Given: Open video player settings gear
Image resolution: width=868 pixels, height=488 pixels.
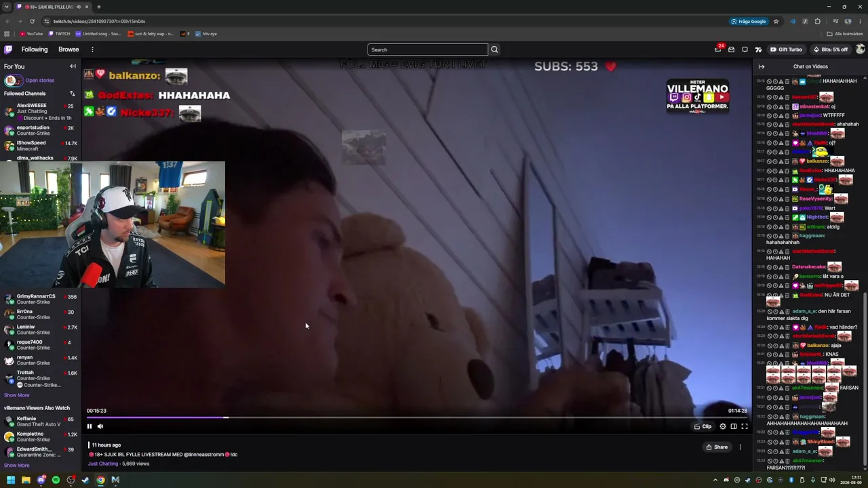Looking at the screenshot, I should point(723,426).
